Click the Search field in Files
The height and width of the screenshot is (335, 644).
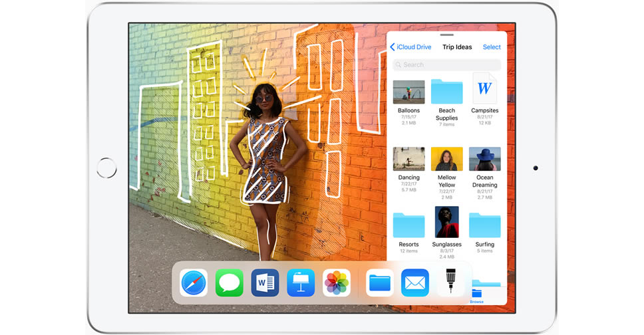point(446,64)
